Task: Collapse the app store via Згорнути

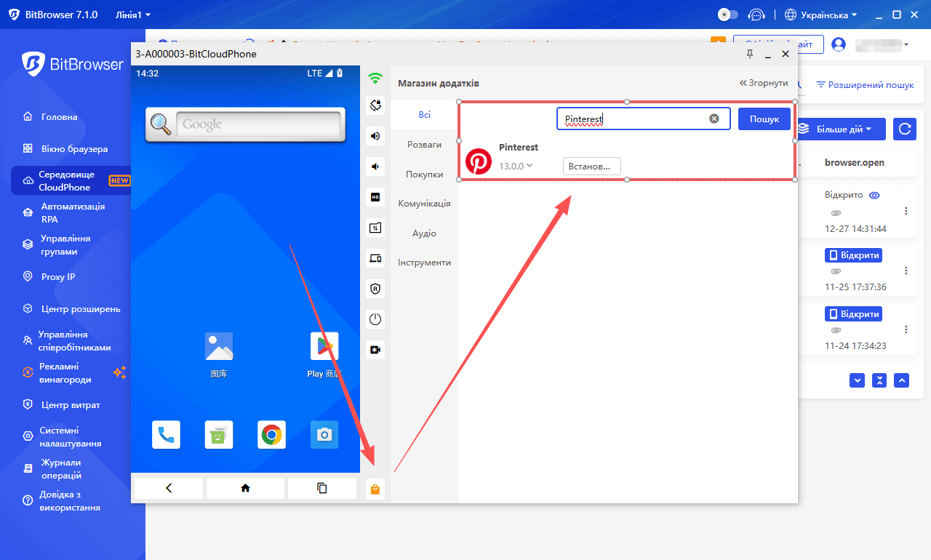Action: [x=764, y=83]
